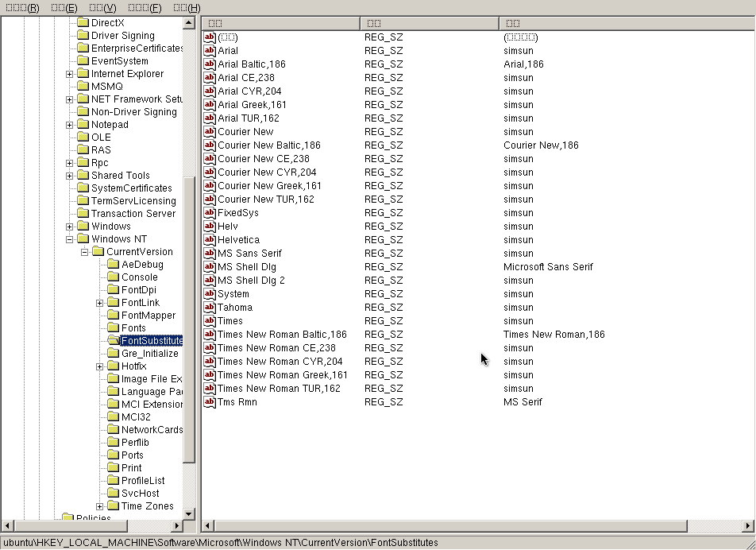Collapse the CurrentVersion key

click(85, 252)
